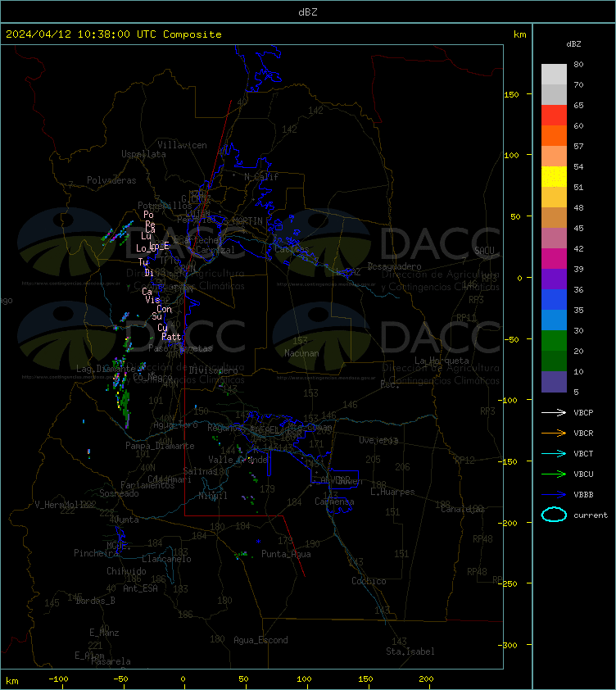Click the dBZ title at the top
This screenshot has width=616, height=690.
click(307, 12)
